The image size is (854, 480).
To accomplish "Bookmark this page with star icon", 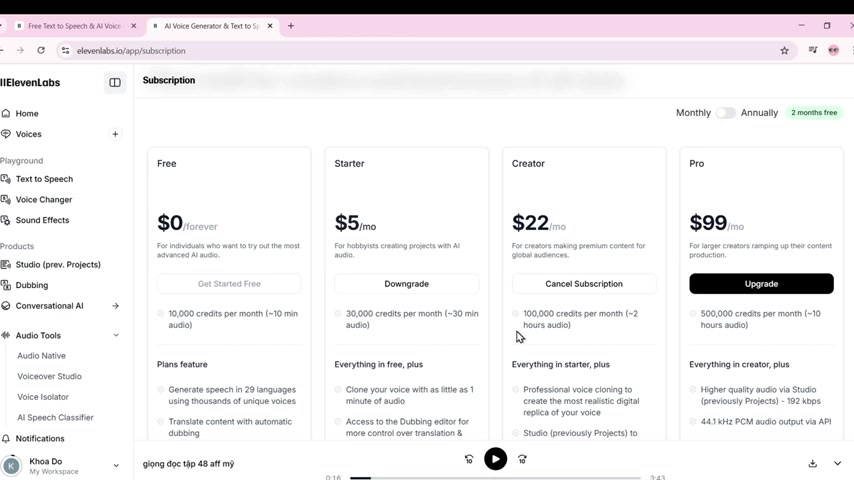I will click(x=784, y=50).
